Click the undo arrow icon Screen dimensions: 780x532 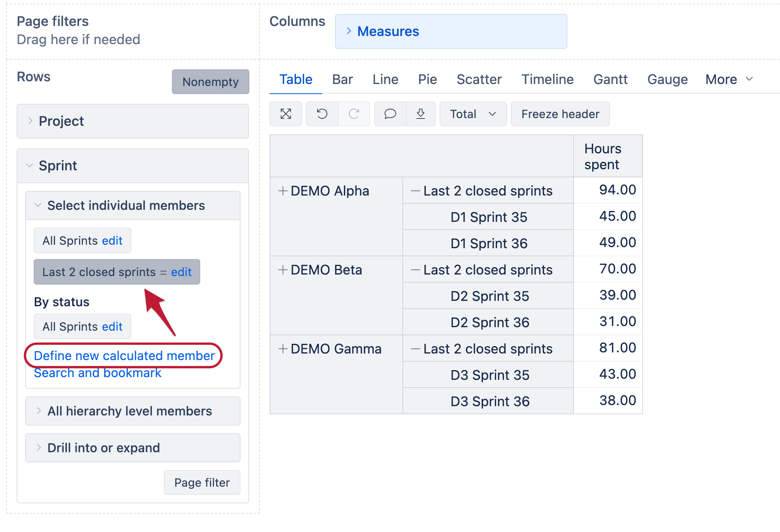[322, 114]
